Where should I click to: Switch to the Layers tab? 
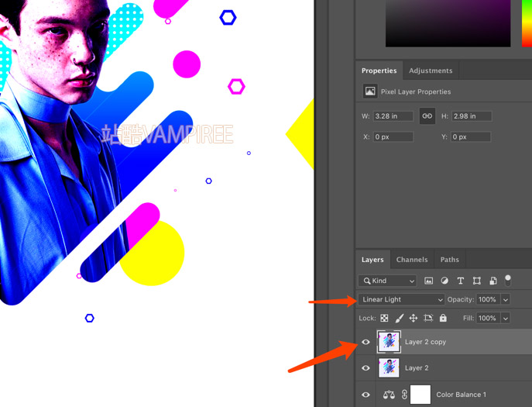click(x=372, y=260)
